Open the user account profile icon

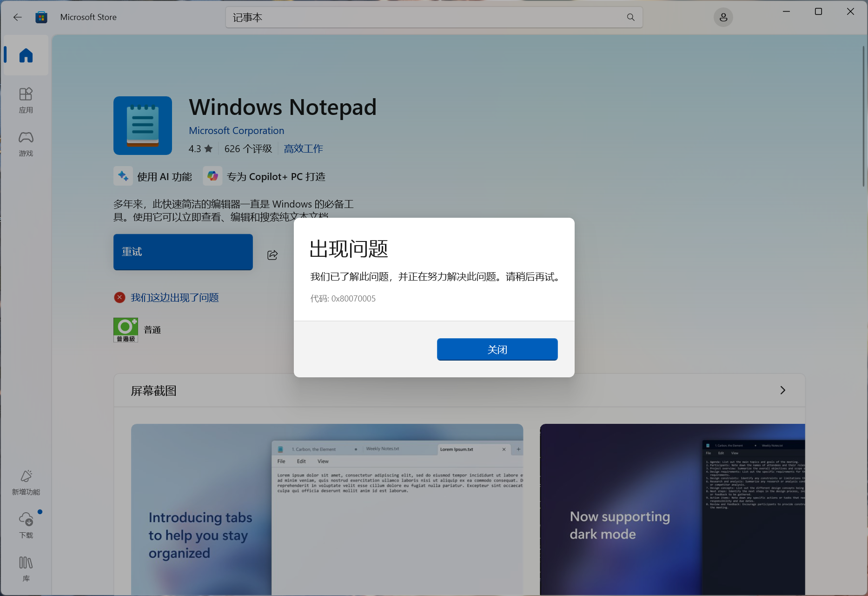[723, 17]
